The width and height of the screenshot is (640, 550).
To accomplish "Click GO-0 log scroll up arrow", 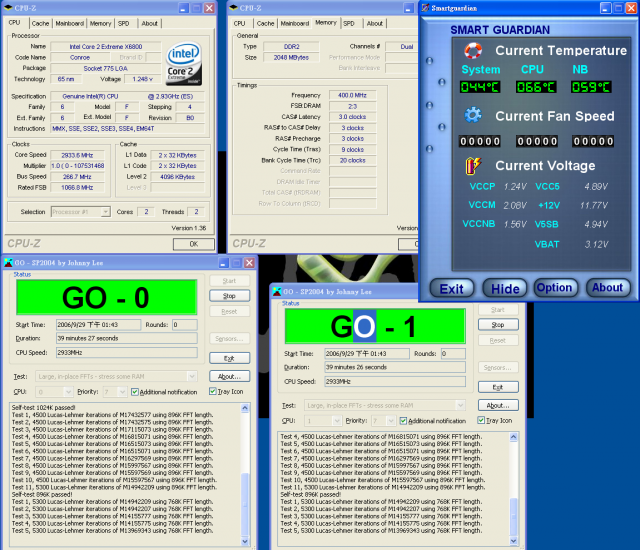I will pyautogui.click(x=245, y=408).
